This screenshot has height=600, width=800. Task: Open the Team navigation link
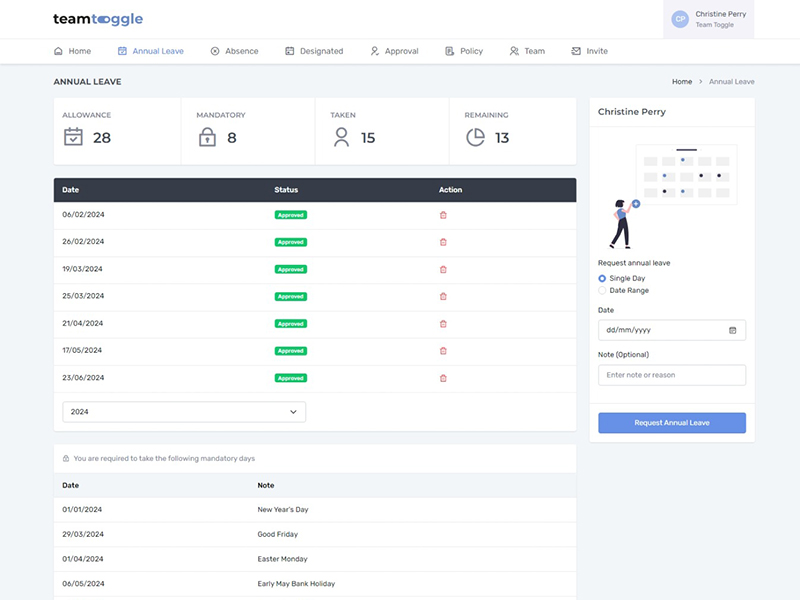click(528, 51)
